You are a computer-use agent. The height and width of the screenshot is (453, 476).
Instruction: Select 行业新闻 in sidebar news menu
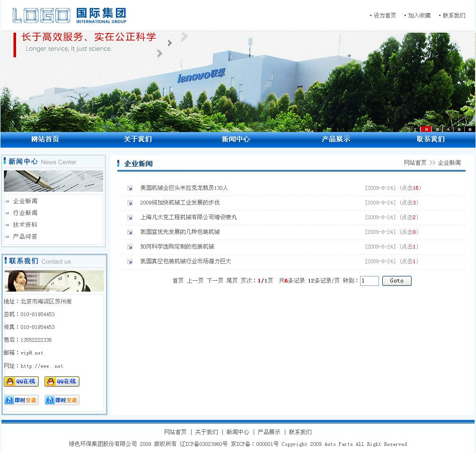coord(25,213)
